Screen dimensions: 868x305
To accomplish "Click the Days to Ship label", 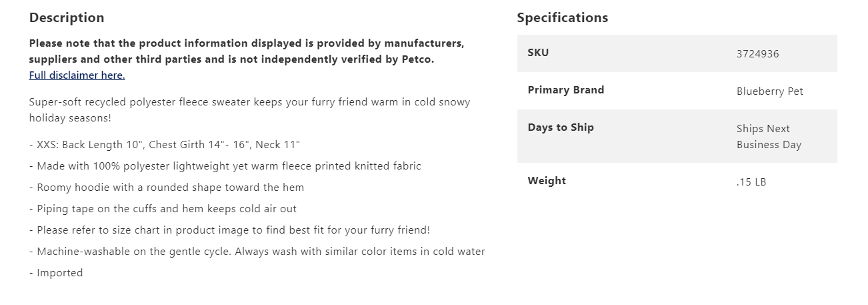I will (560, 127).
